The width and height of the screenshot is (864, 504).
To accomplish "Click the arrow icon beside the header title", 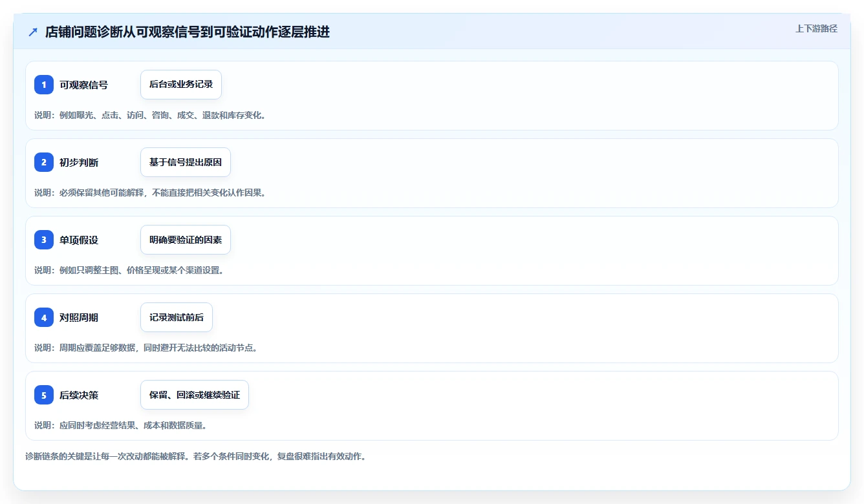I will point(33,32).
